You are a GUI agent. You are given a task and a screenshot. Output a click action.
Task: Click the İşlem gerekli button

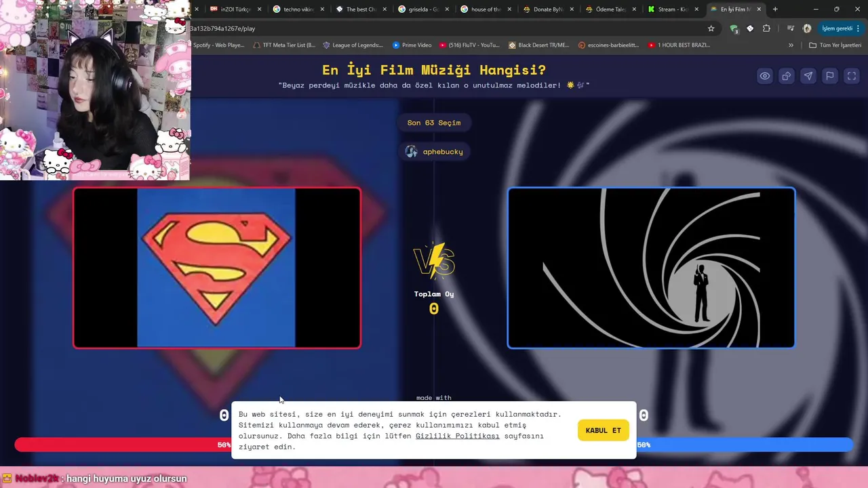(x=841, y=28)
